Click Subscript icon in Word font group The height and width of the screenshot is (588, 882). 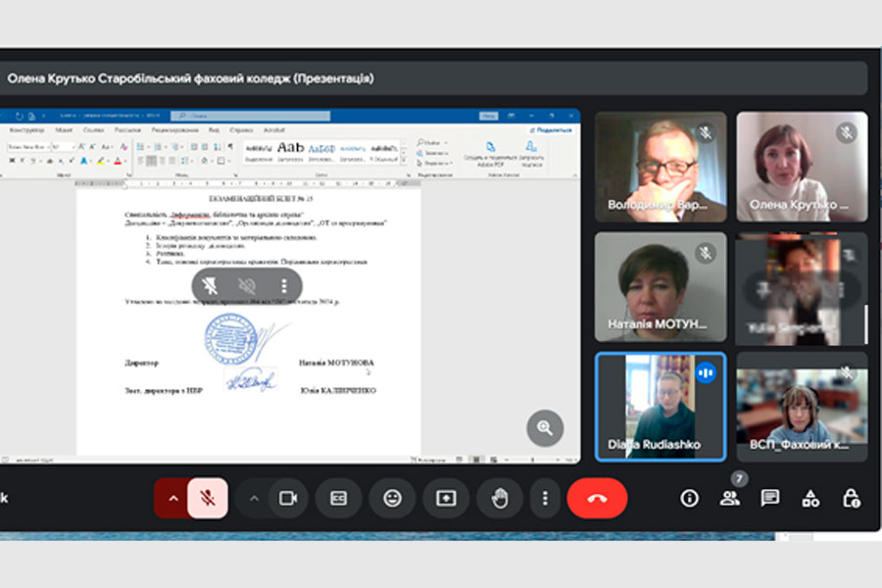pos(62,161)
